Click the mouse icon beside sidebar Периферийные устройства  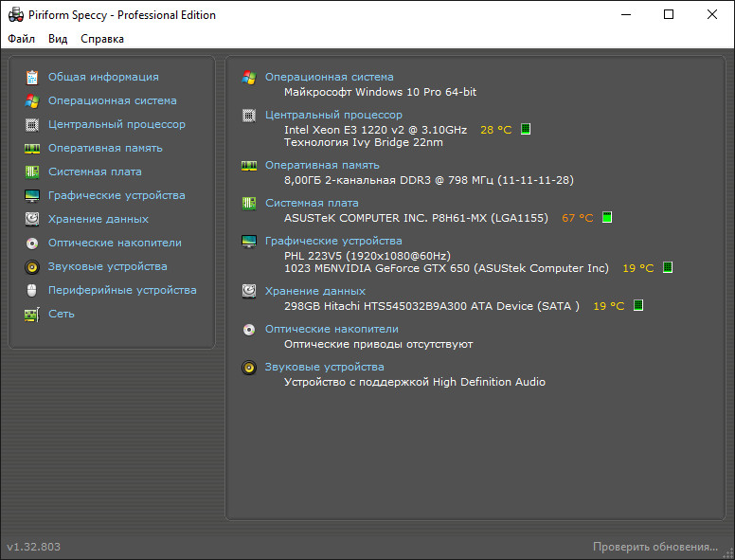coord(32,290)
